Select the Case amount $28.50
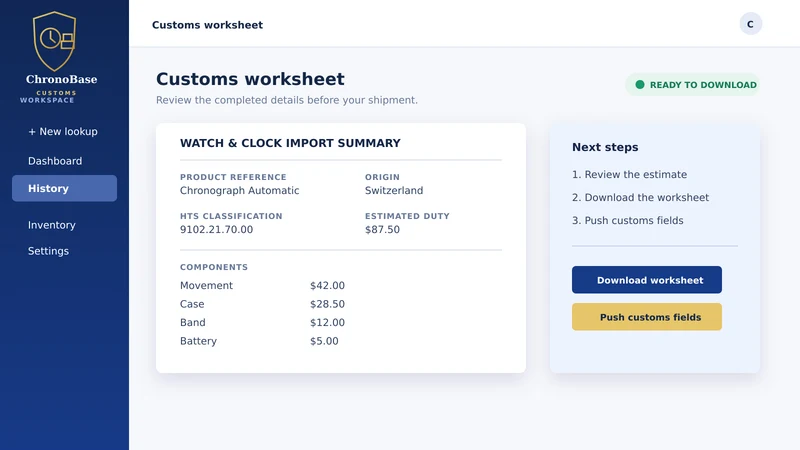800x450 pixels. [x=328, y=304]
